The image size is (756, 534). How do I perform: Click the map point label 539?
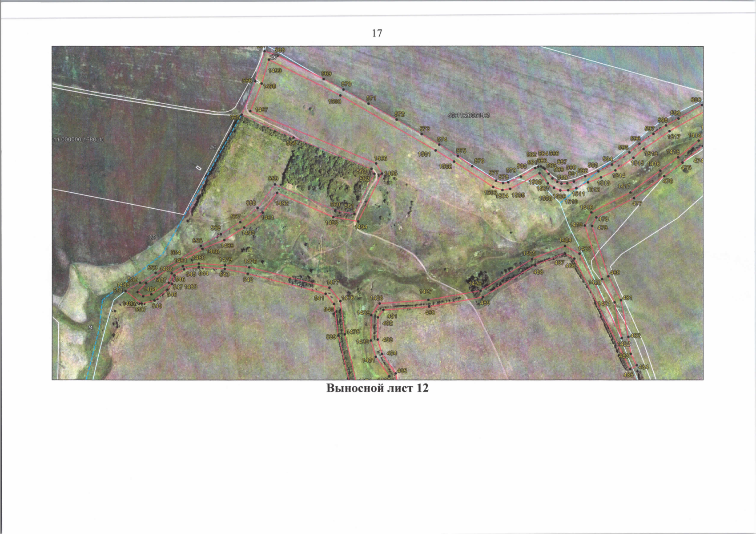331,337
